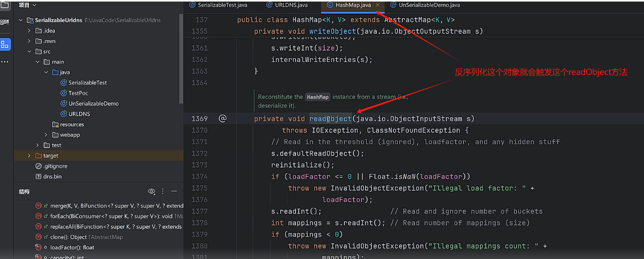The height and width of the screenshot is (259, 644).
Task: Click the loadFactor method icon
Action: click(38, 247)
